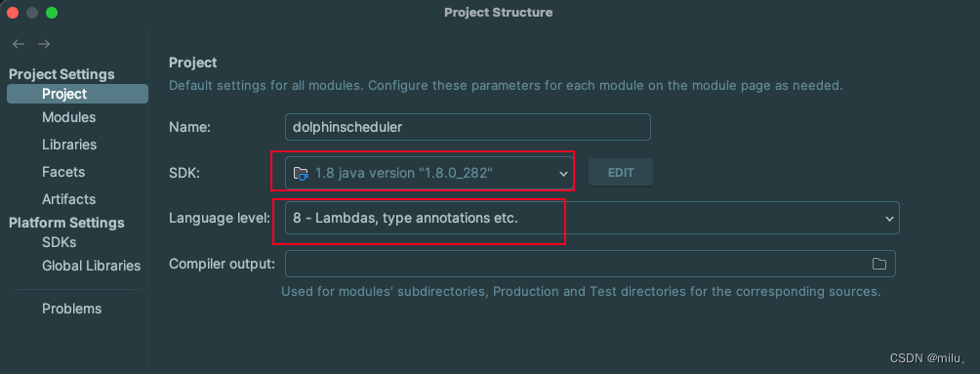Open SDKs under Platform Settings
Image resolution: width=980 pixels, height=374 pixels.
coord(59,242)
